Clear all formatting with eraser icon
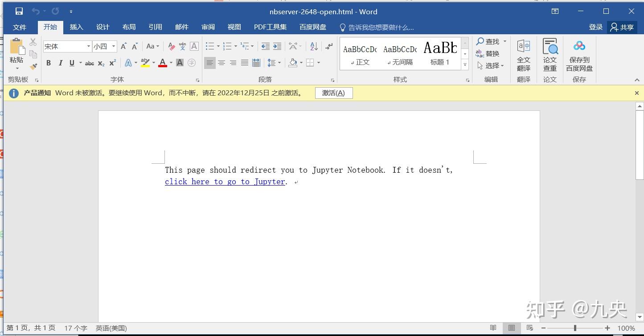Screen dimensions: 644x336 click(172, 46)
